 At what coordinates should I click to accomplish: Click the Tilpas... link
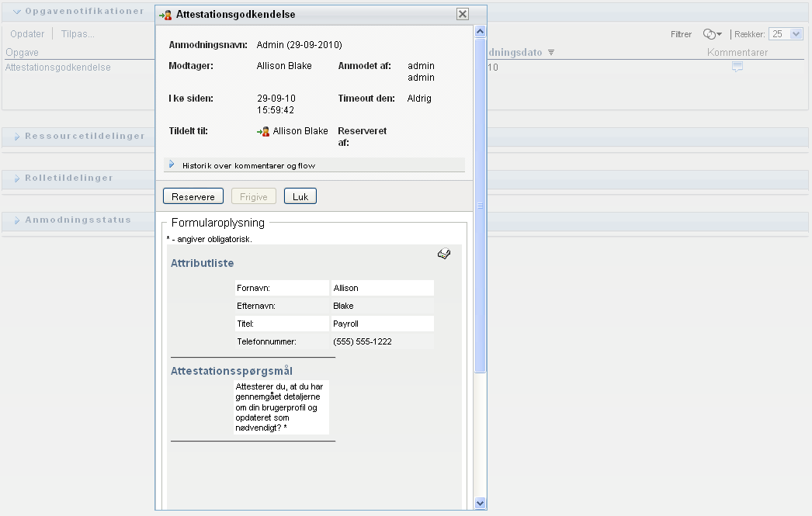coord(78,34)
